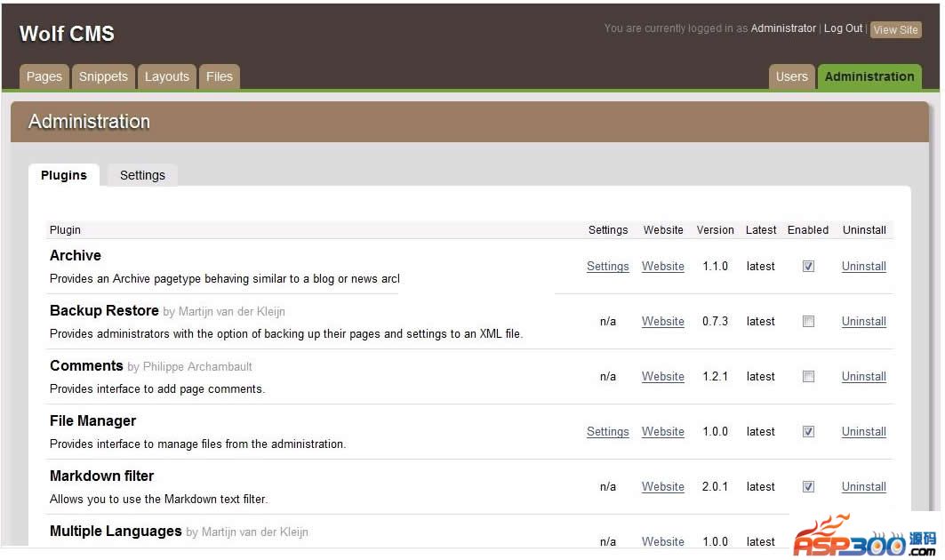Visit the File Manager Website link
945x560 pixels.
(663, 432)
